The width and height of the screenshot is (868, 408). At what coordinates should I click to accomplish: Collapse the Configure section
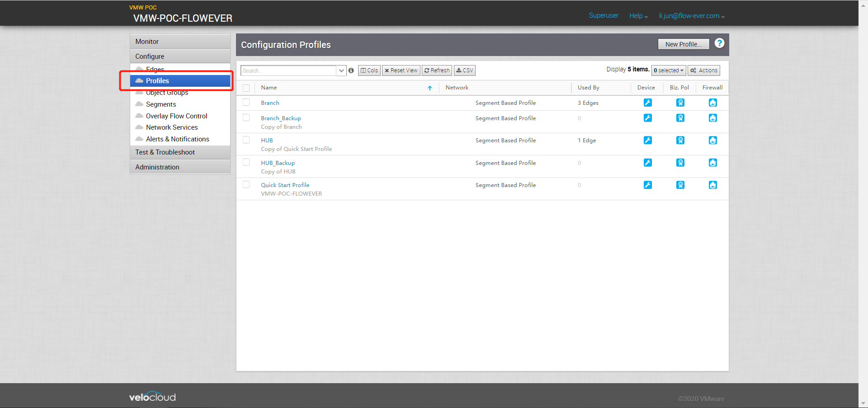(x=180, y=56)
